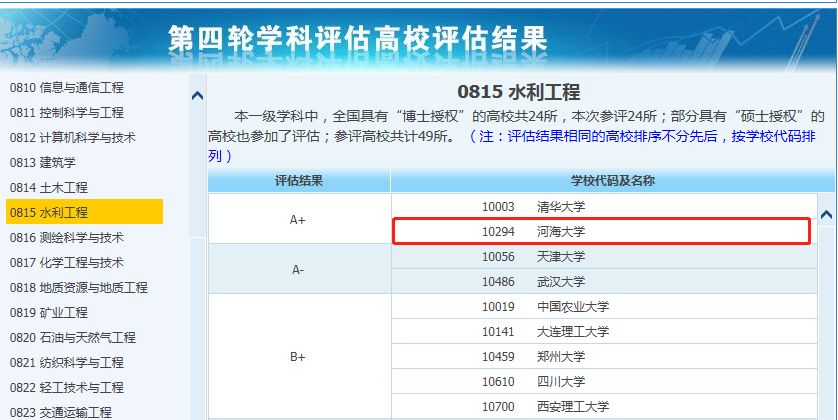
Task: Select the 10486 武汉大学 row
Action: tap(604, 281)
